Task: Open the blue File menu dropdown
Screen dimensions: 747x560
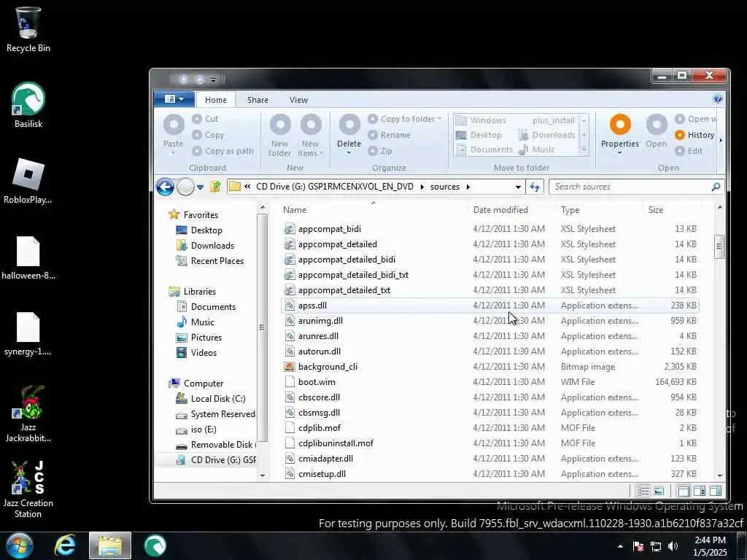Action: tap(174, 99)
